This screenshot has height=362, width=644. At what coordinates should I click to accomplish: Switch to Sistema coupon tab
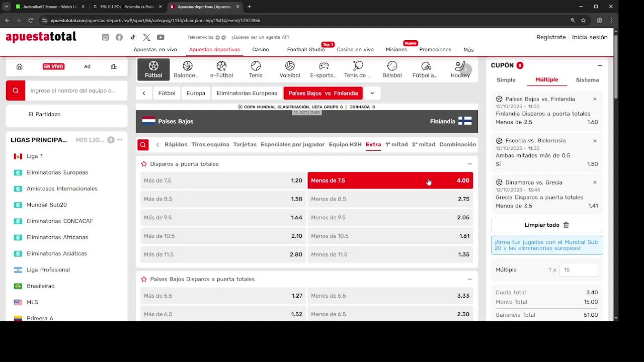tap(587, 80)
